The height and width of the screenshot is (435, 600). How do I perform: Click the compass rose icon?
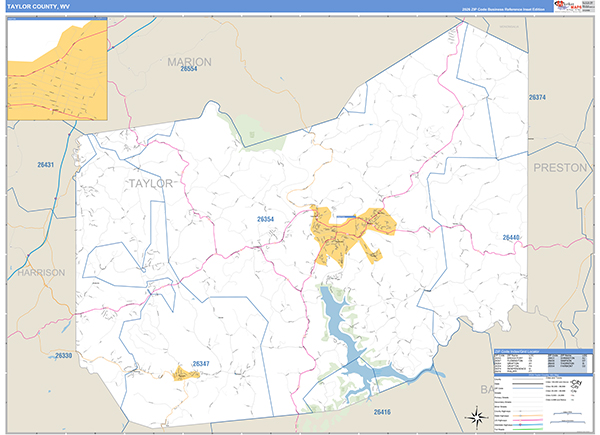click(476, 417)
